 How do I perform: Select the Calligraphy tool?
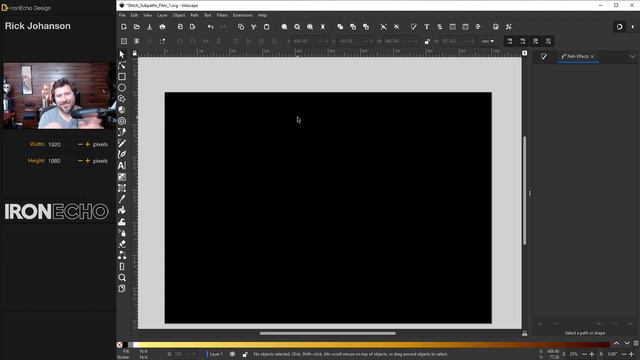[x=122, y=154]
